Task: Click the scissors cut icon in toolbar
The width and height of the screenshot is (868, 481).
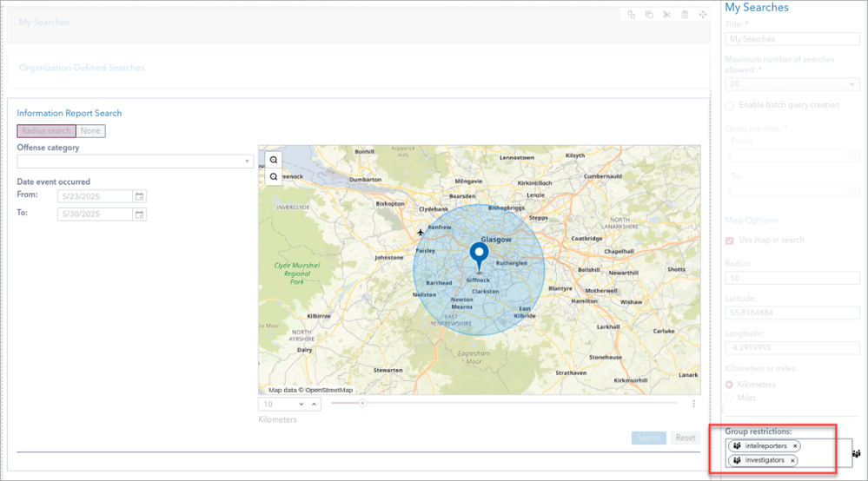Action: point(666,15)
